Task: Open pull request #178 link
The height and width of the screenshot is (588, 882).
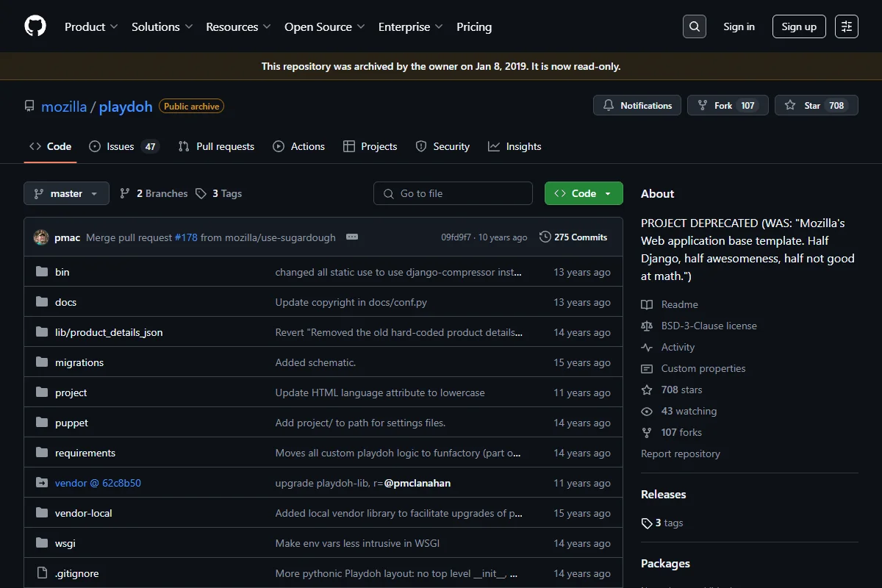Action: coord(186,237)
